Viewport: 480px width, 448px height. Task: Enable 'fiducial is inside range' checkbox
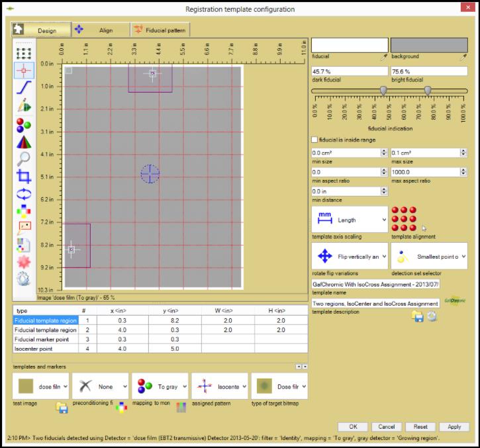click(314, 140)
